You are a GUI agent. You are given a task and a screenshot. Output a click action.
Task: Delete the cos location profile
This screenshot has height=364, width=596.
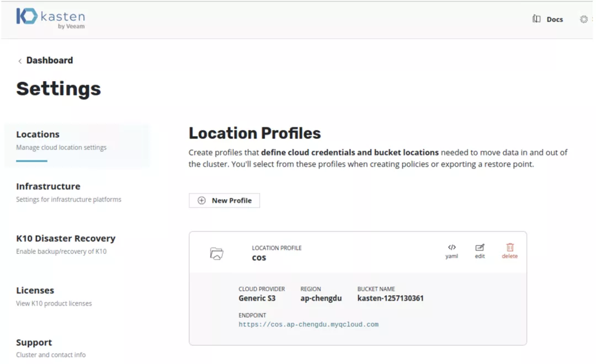coord(510,248)
